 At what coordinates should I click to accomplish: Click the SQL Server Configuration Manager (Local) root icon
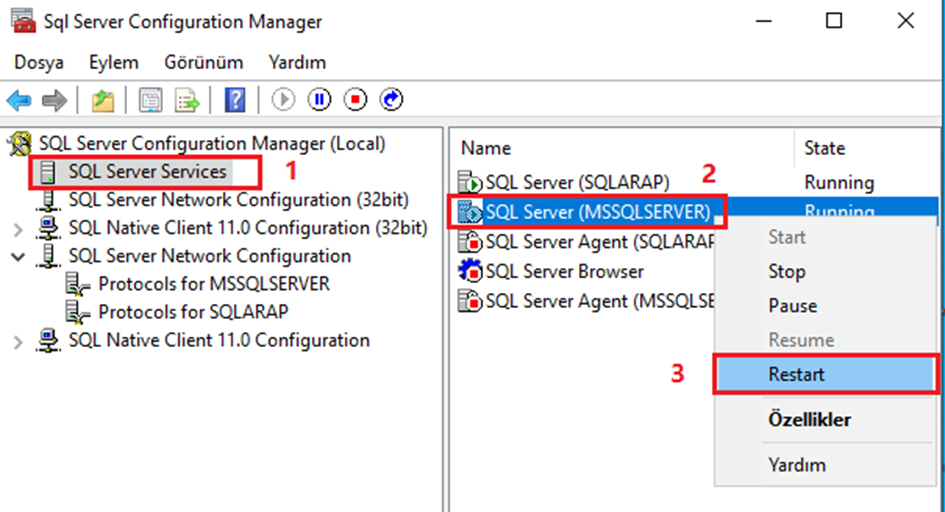tap(19, 144)
